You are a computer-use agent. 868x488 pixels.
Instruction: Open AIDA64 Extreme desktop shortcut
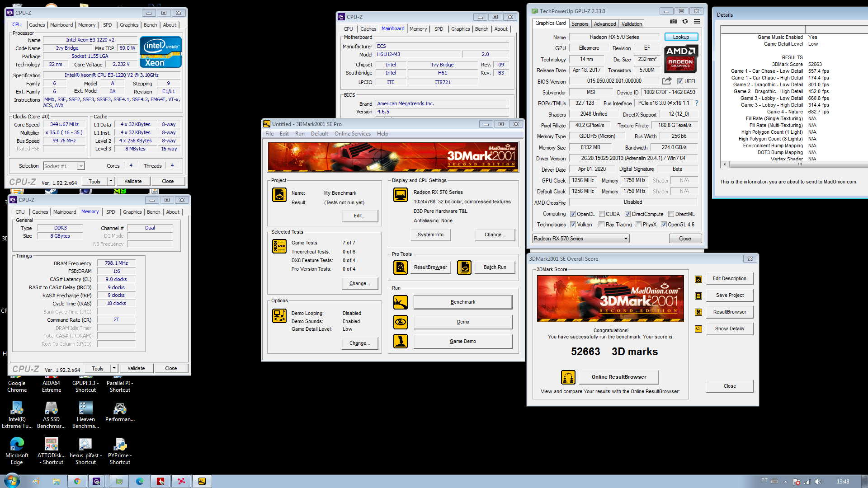(x=52, y=383)
